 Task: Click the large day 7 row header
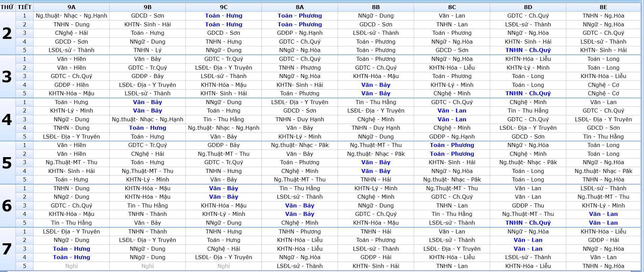click(7, 249)
